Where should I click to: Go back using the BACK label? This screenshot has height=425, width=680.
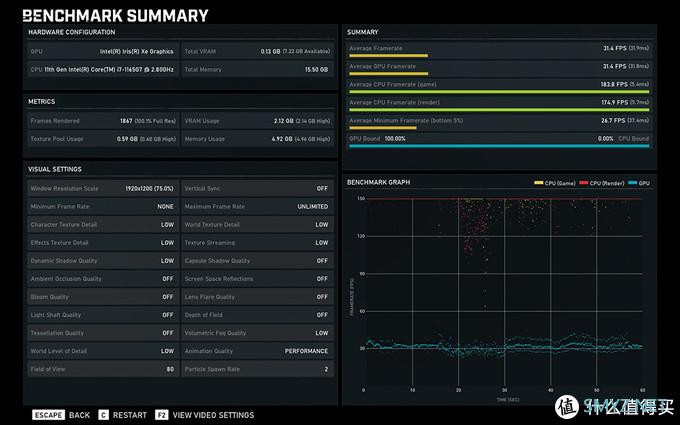pyautogui.click(x=79, y=415)
